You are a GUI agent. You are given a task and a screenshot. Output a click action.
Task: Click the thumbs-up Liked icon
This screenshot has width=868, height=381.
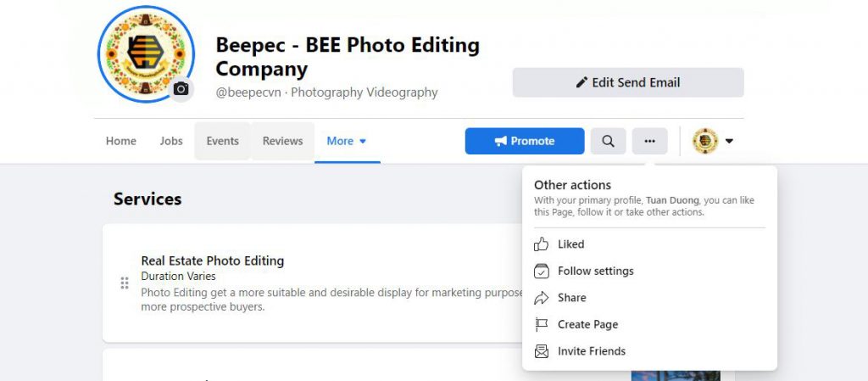(541, 244)
